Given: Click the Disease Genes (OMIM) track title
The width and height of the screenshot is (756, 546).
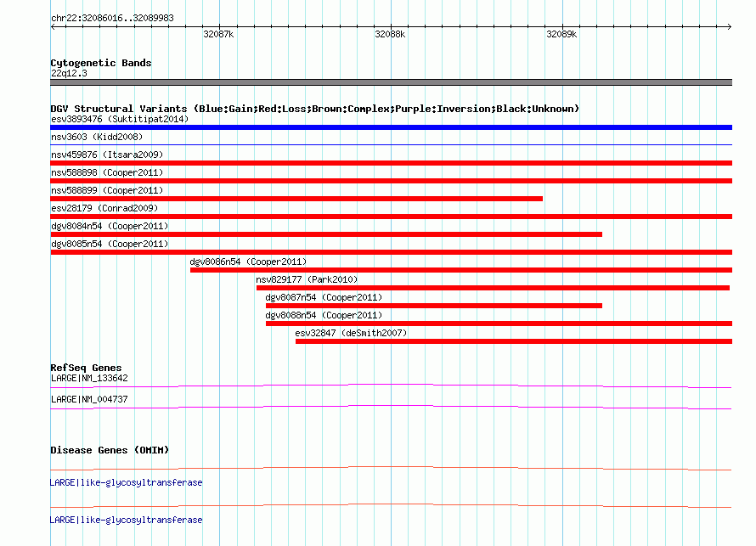Looking at the screenshot, I should point(110,450).
